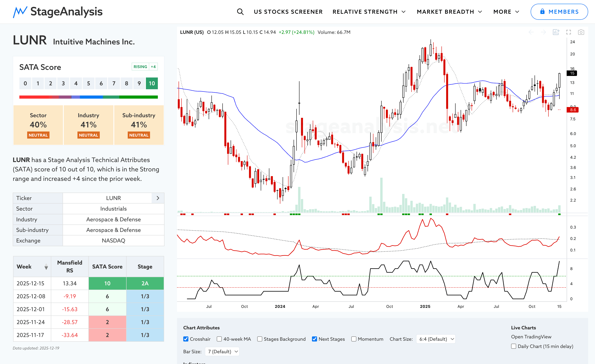Image resolution: width=595 pixels, height=364 pixels.
Task: Enable the Stages Background checkbox
Action: (260, 339)
